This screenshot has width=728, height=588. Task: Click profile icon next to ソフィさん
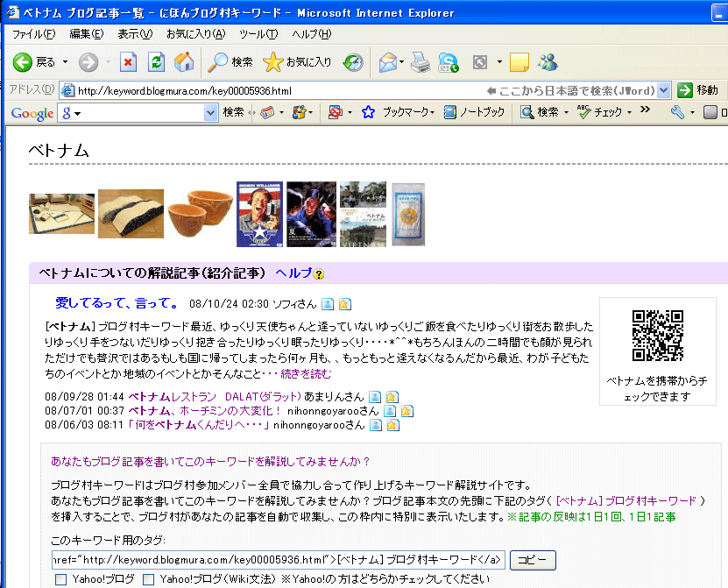328,304
